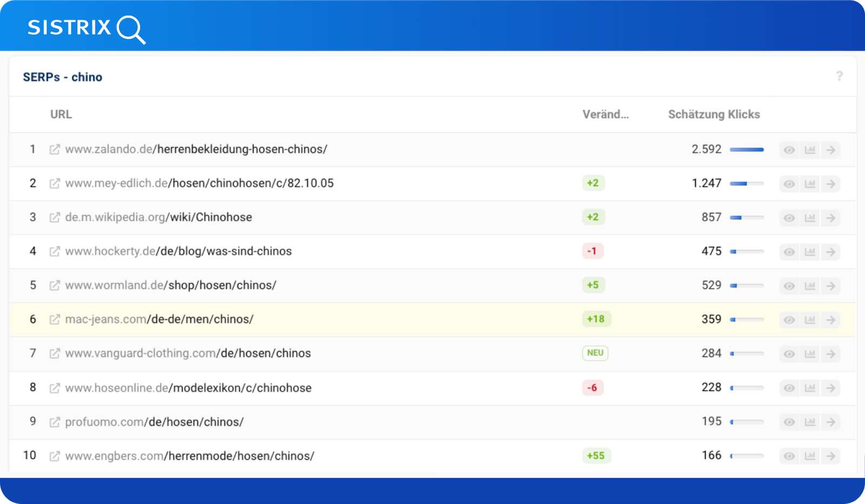This screenshot has height=504, width=865.
Task: Open www.hockerty.de was-sind-chinos link
Action: point(178,251)
